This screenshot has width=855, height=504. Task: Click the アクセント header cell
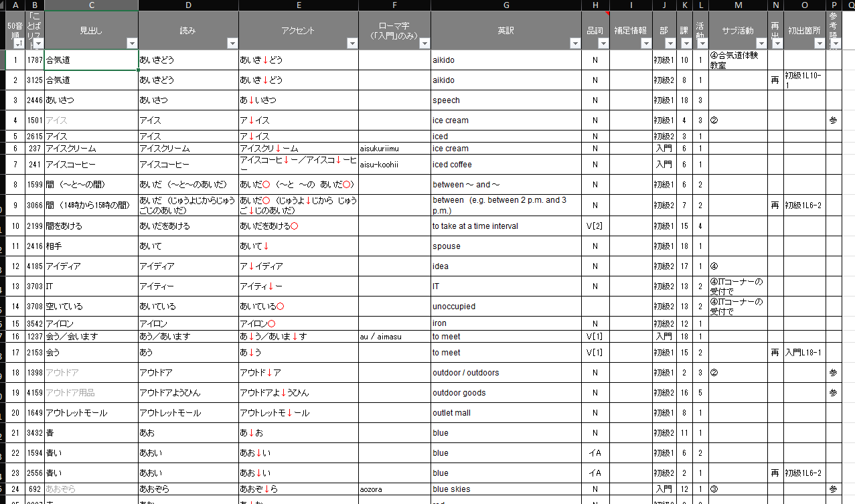[299, 31]
